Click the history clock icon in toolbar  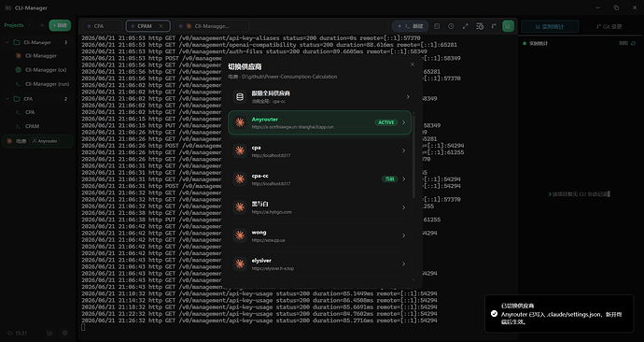click(451, 26)
